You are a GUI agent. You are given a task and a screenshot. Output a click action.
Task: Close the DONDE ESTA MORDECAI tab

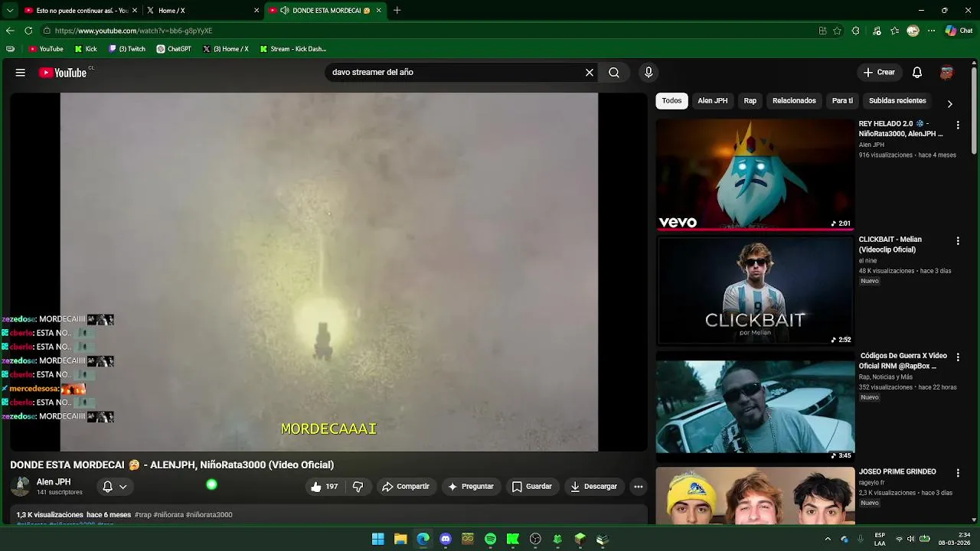click(x=379, y=11)
